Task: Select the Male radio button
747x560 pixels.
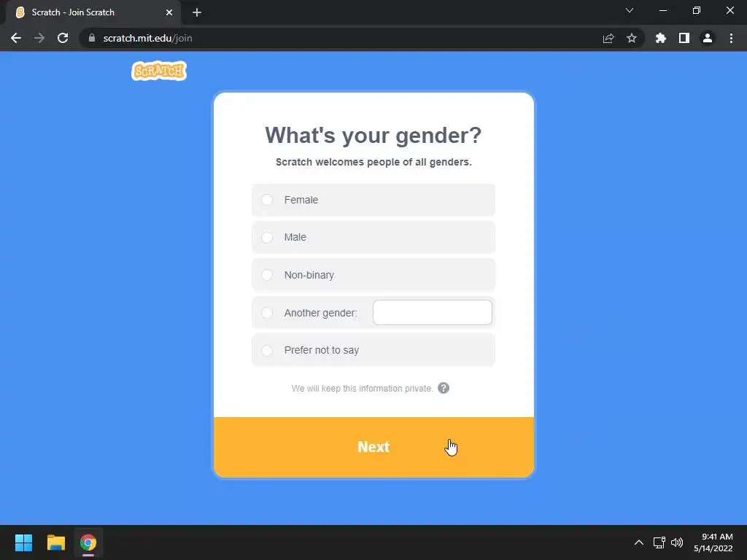Action: (x=267, y=237)
